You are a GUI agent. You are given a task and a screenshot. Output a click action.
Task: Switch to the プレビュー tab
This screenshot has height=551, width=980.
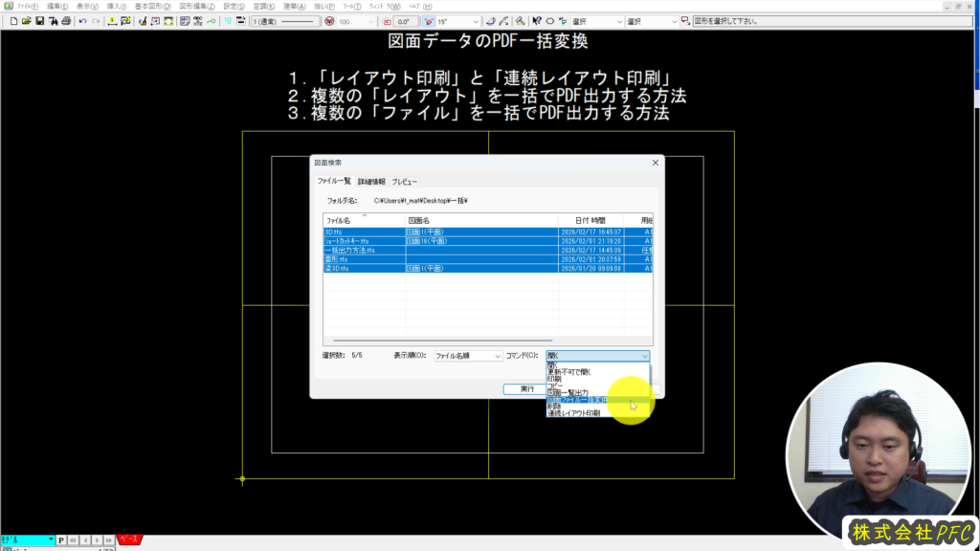tap(404, 181)
